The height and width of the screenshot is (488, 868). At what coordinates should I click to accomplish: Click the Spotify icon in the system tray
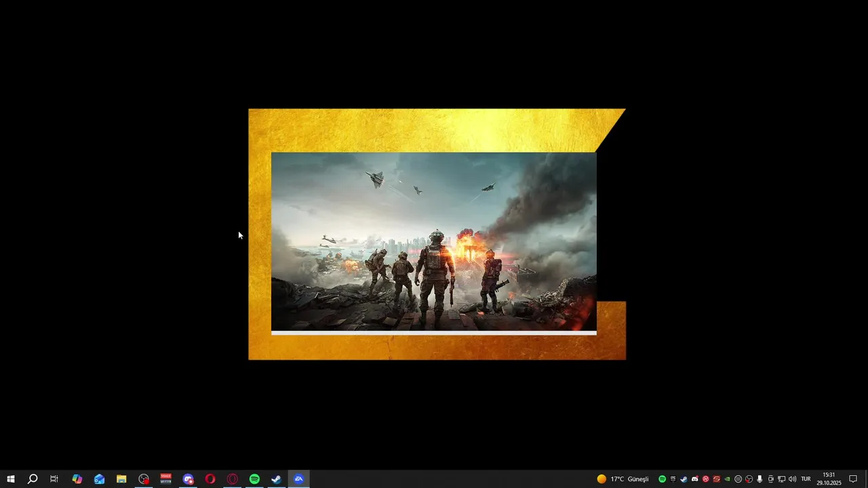coord(663,479)
